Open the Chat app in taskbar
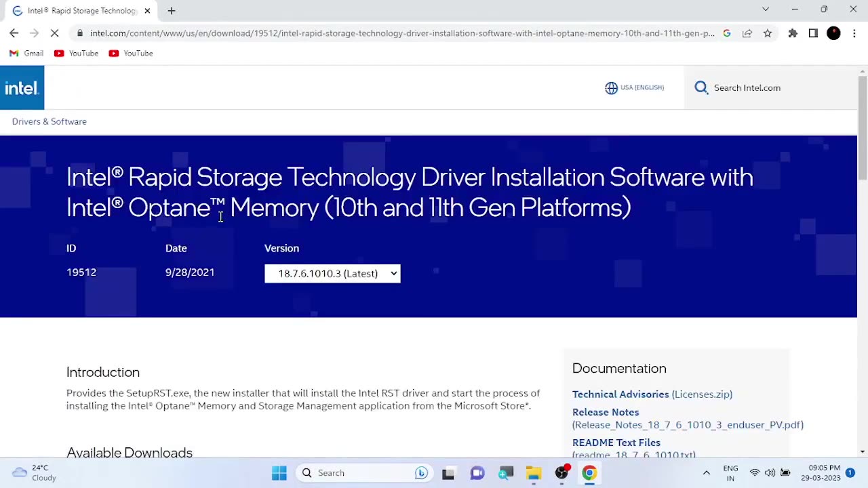Viewport: 868px width, 488px height. [x=477, y=473]
